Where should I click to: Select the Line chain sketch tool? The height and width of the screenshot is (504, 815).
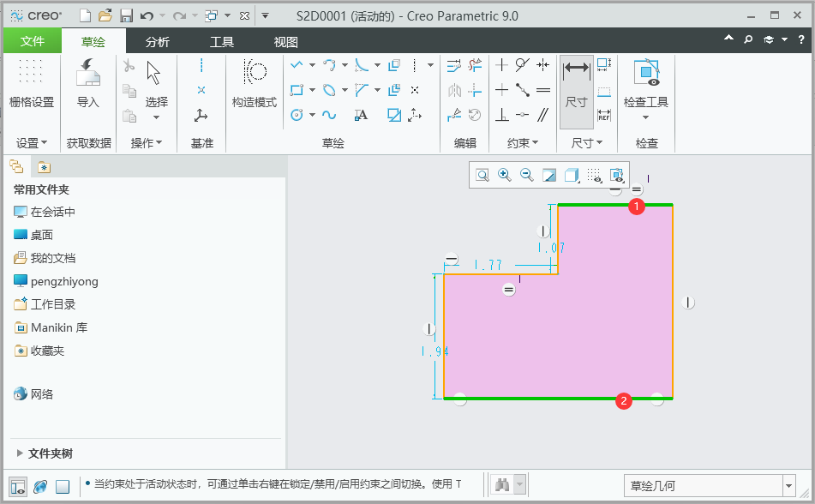297,65
